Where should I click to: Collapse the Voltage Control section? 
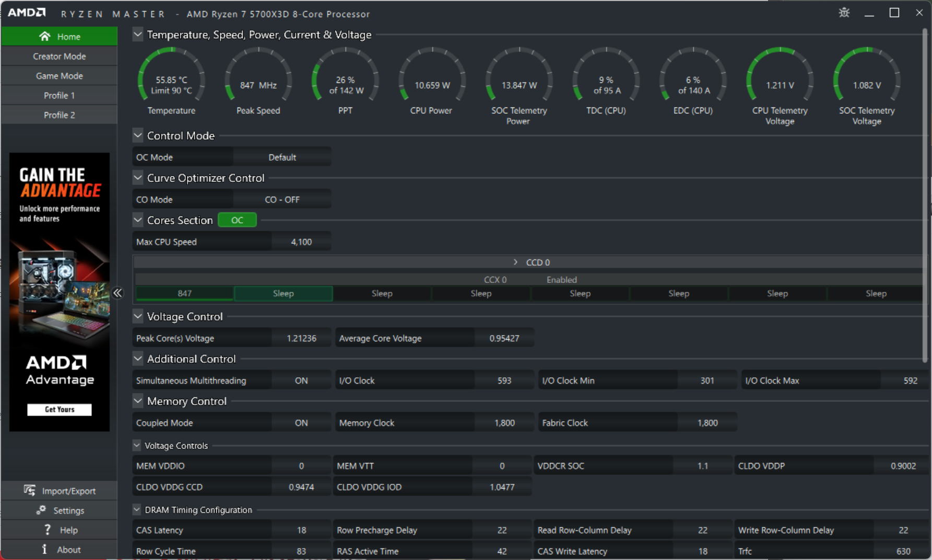[x=138, y=316]
